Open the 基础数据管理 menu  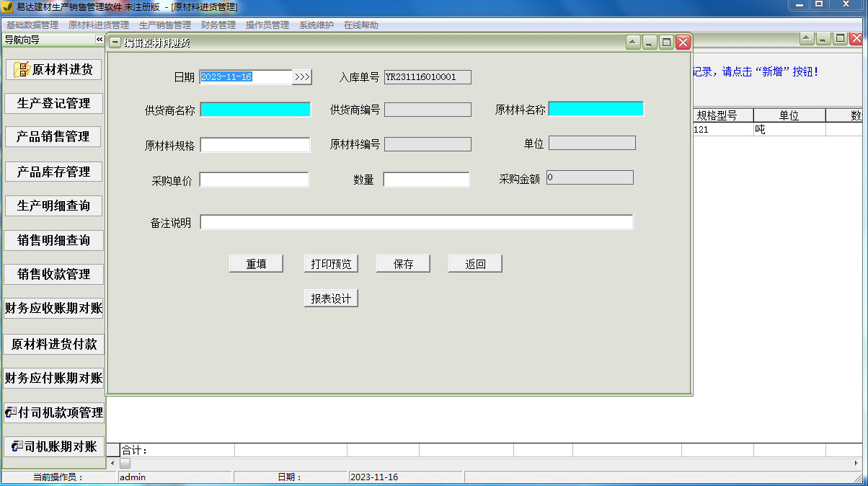pyautogui.click(x=31, y=24)
